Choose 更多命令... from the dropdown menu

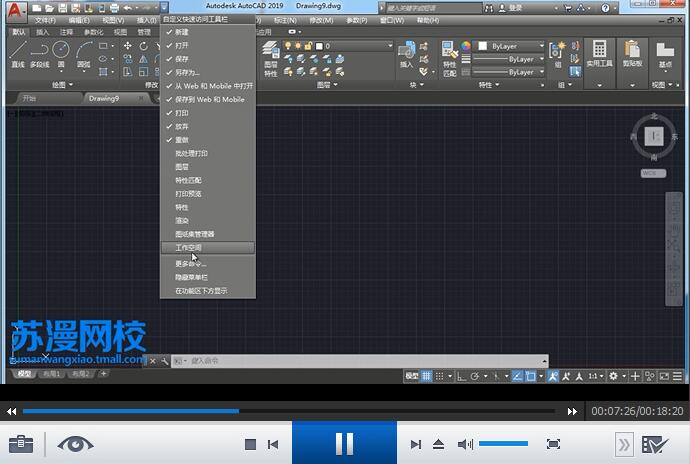click(x=208, y=264)
